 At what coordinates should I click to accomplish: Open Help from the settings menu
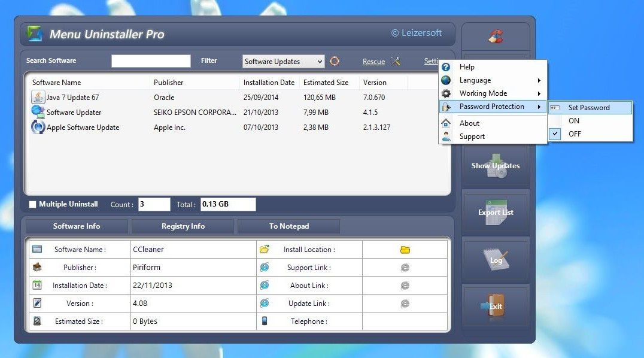click(x=493, y=67)
